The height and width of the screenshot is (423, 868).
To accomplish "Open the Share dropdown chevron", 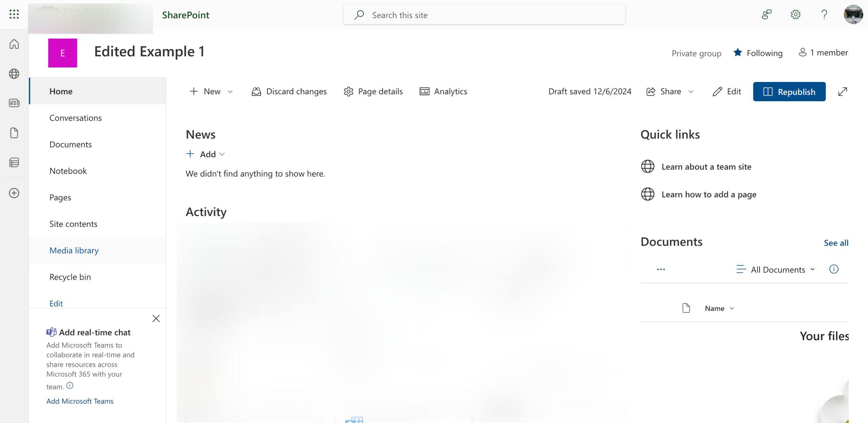I will pyautogui.click(x=691, y=92).
